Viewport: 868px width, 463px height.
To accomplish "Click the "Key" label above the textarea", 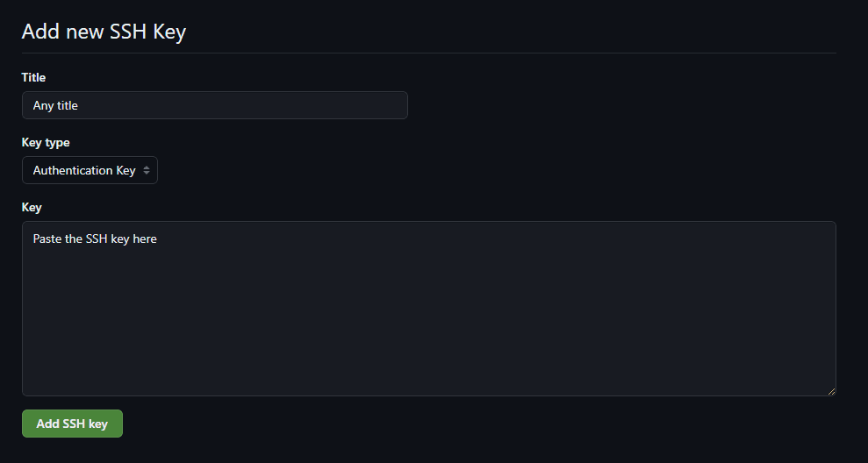I will (x=32, y=207).
